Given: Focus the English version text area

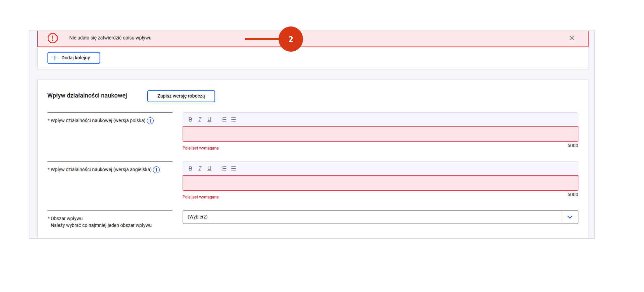Looking at the screenshot, I should pos(380,183).
